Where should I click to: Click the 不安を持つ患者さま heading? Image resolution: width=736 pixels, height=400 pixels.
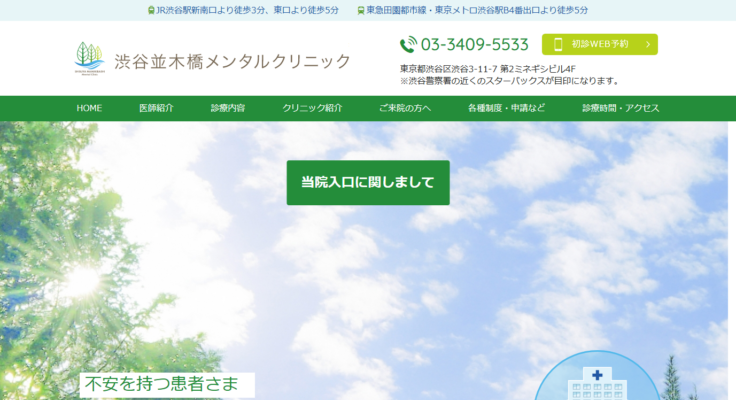point(166,384)
